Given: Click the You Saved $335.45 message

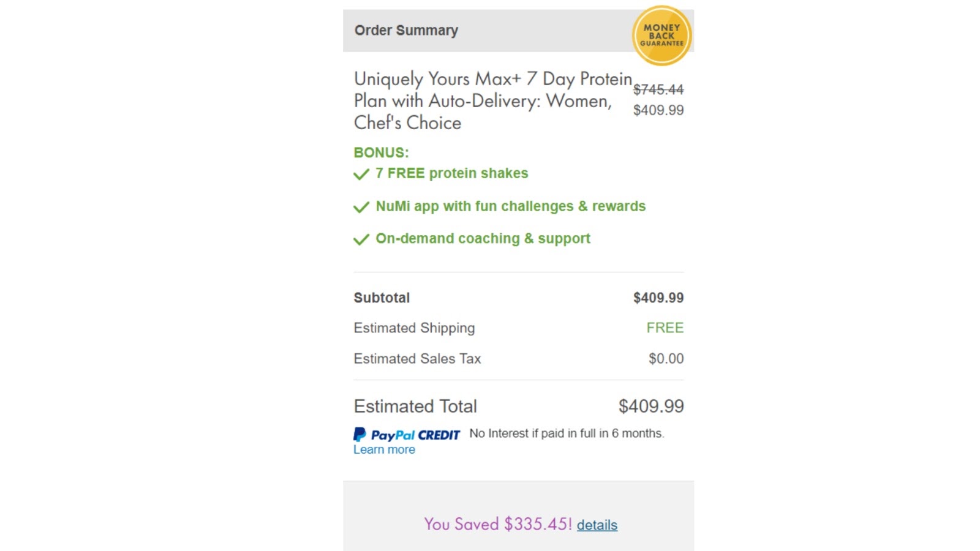Looking at the screenshot, I should tap(497, 524).
